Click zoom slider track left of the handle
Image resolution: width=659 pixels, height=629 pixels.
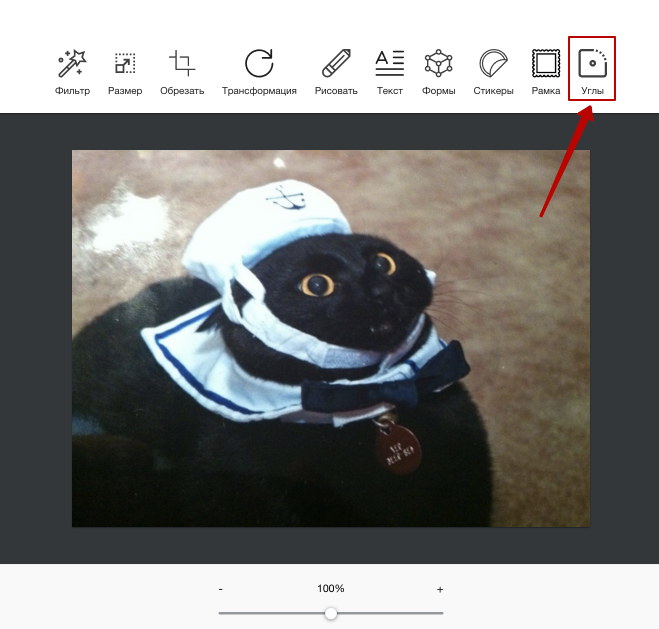click(270, 613)
